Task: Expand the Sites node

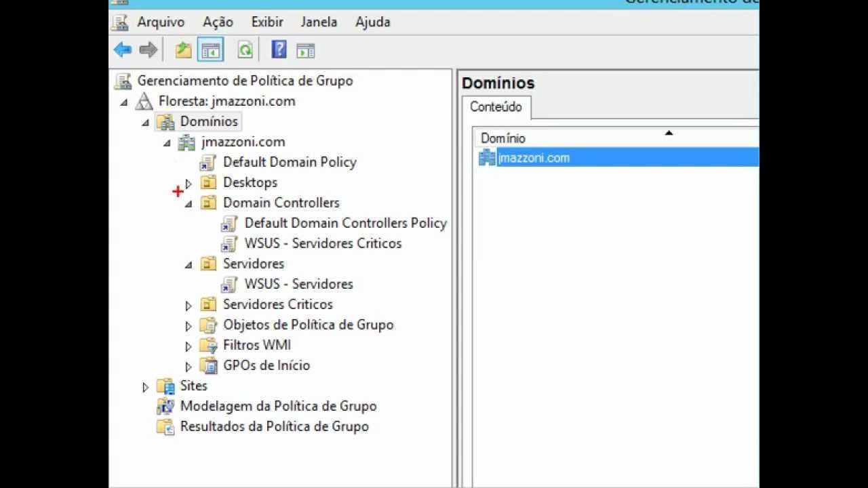Action: click(145, 386)
